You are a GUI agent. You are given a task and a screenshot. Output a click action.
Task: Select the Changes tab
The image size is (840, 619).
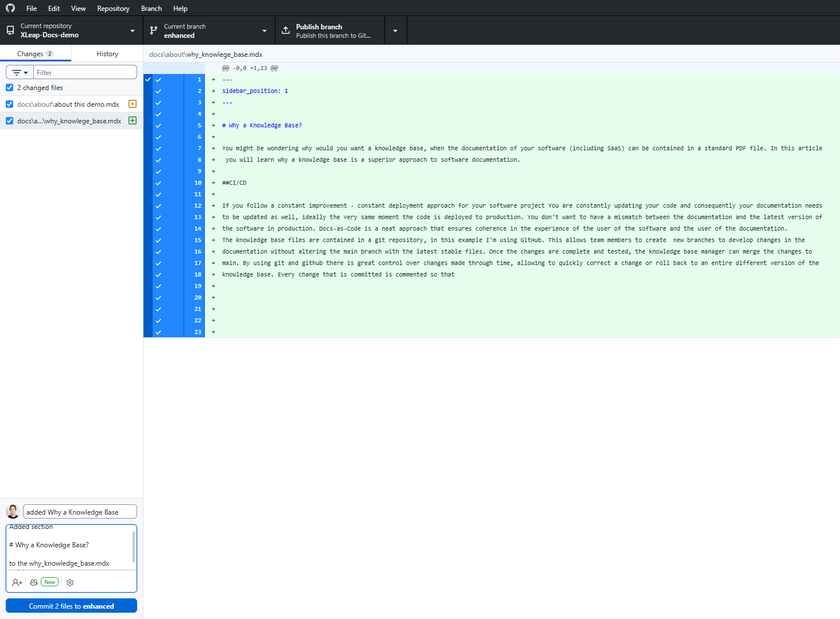(x=36, y=53)
